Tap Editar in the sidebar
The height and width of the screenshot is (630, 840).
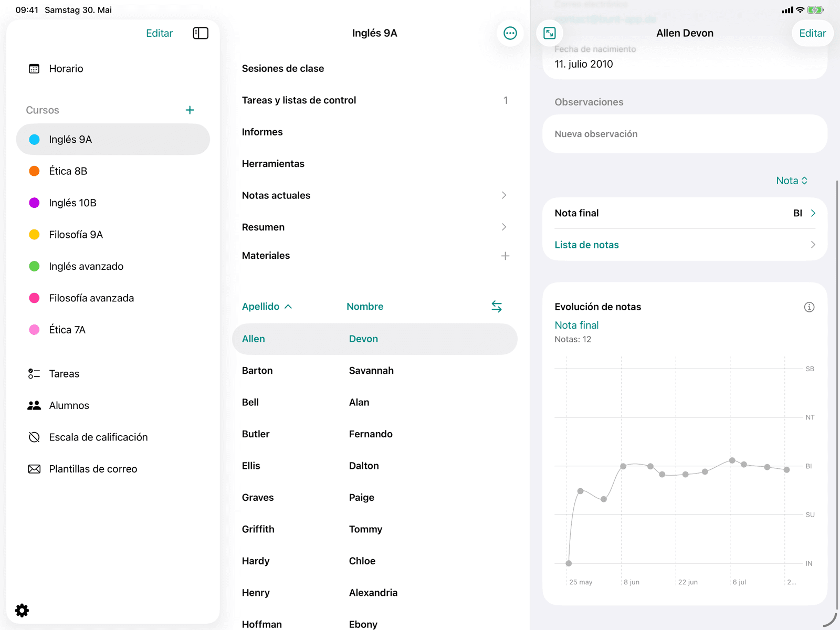point(159,33)
